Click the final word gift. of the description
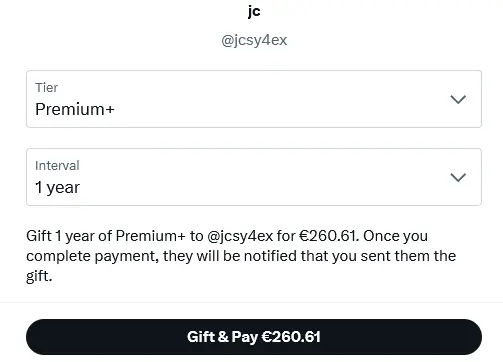Screen dimensions: 503x362 tap(39, 276)
